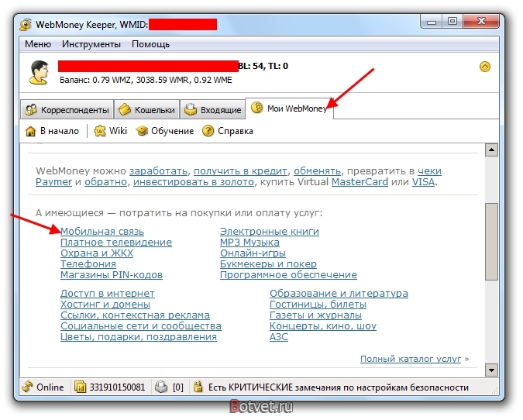This screenshot has height=420, width=523.
Task: Open the Электронные книги category
Action: pyautogui.click(x=270, y=232)
